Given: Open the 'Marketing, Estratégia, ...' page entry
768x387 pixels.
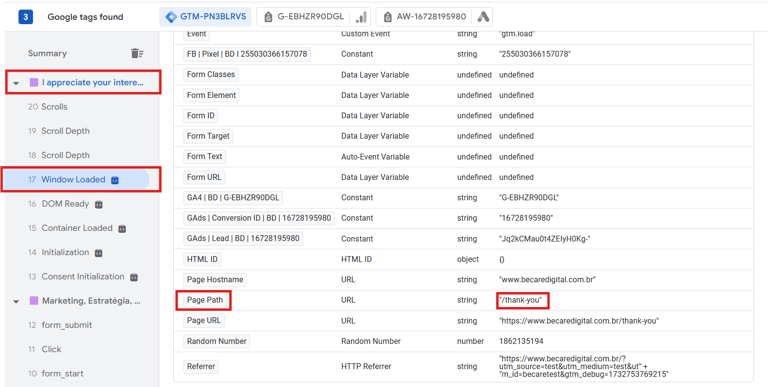Looking at the screenshot, I should [x=91, y=301].
